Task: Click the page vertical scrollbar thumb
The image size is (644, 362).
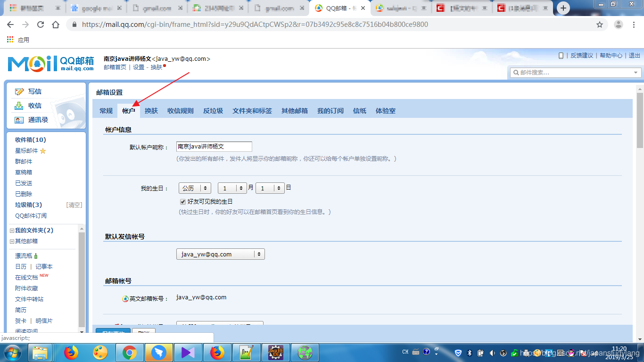Action: tap(640, 120)
